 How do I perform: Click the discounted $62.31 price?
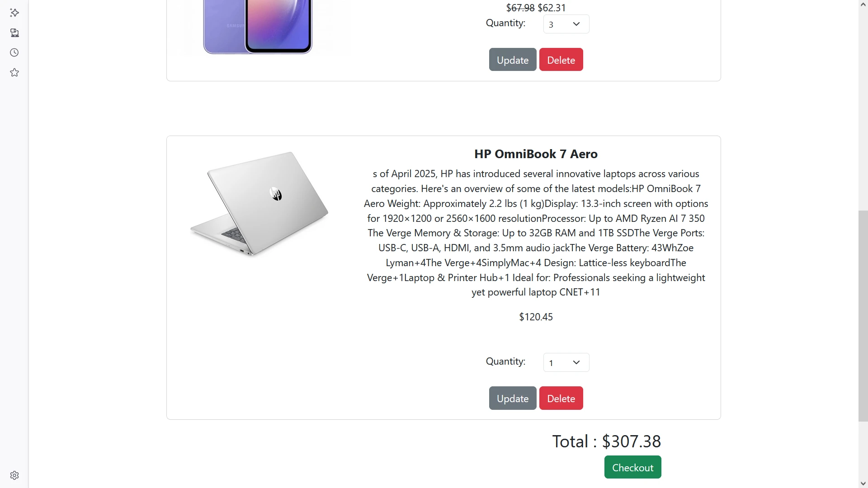(x=552, y=8)
